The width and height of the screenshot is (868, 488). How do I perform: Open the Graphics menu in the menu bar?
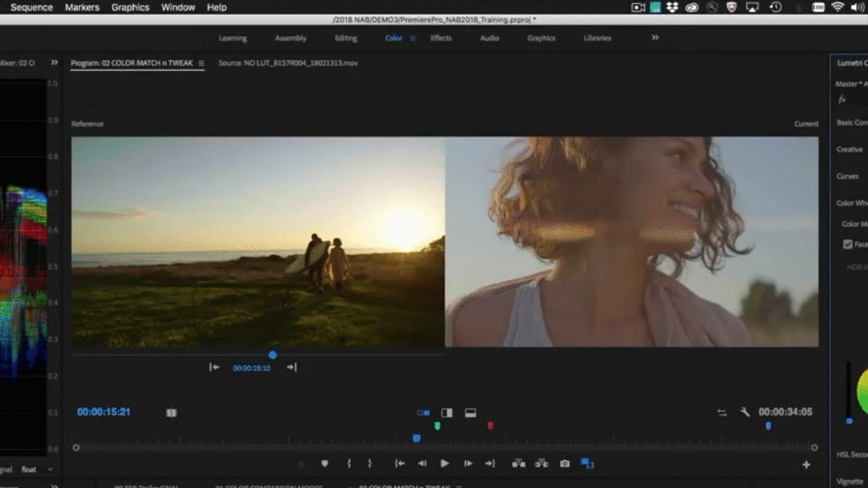tap(130, 7)
